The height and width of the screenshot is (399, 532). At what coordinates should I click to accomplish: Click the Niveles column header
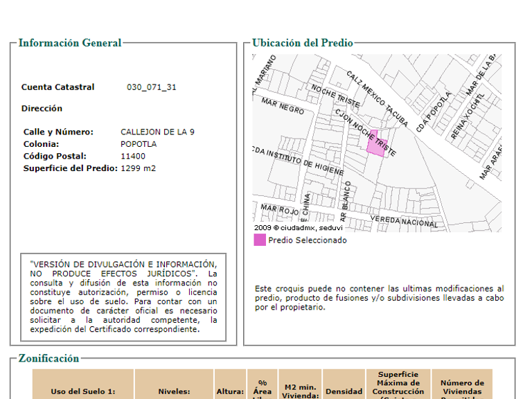pyautogui.click(x=174, y=386)
